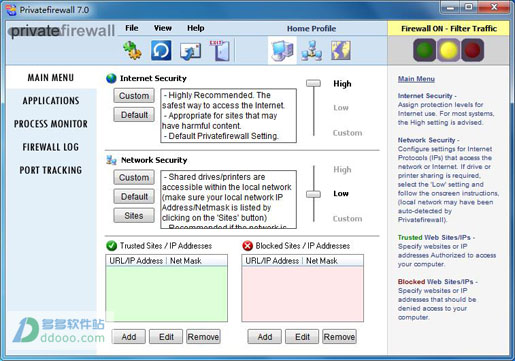The height and width of the screenshot is (361, 515).
Task: Click the Internet Security description text box
Action: coord(228,115)
